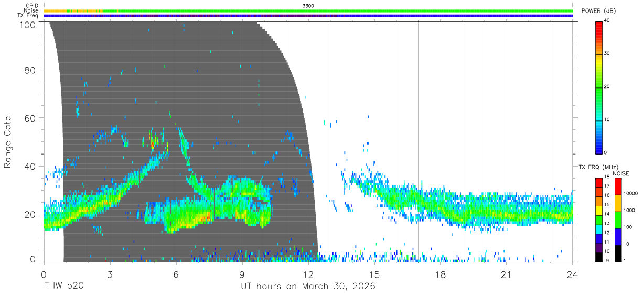Click the 24 tick on UT hours axis
This screenshot has height=297, width=644.
[x=573, y=274]
